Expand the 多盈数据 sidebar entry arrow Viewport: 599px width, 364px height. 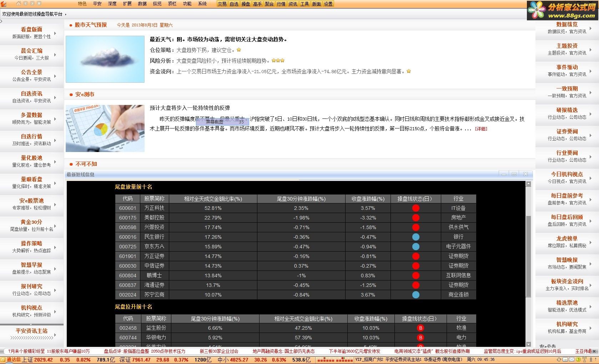pyautogui.click(x=55, y=119)
